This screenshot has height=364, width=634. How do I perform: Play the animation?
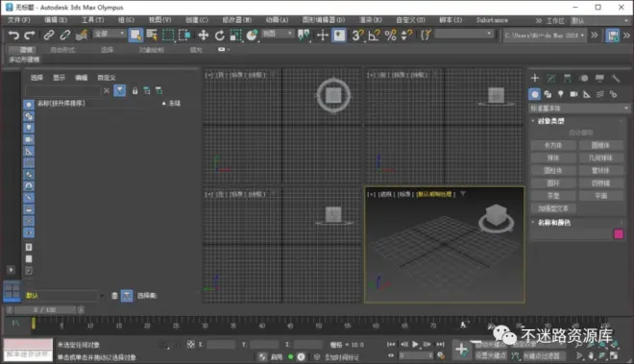(x=415, y=345)
